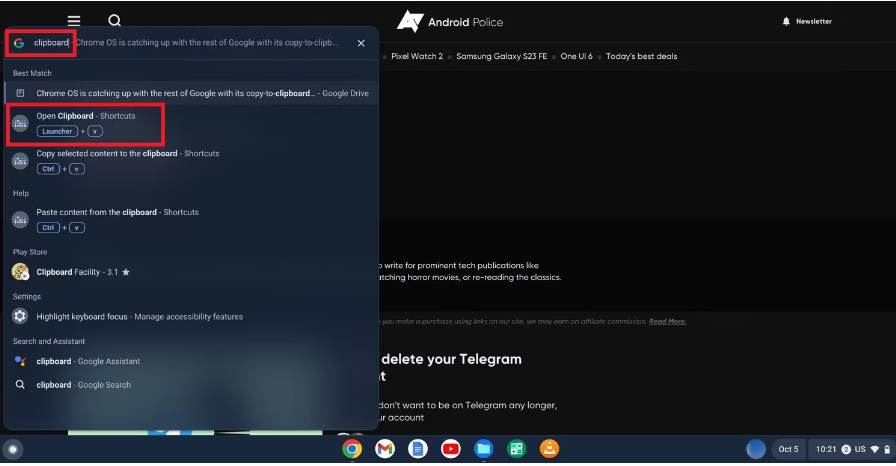Viewport: 896px width, 466px height.
Task: Click the launcher button on shelf
Action: [x=13, y=449]
